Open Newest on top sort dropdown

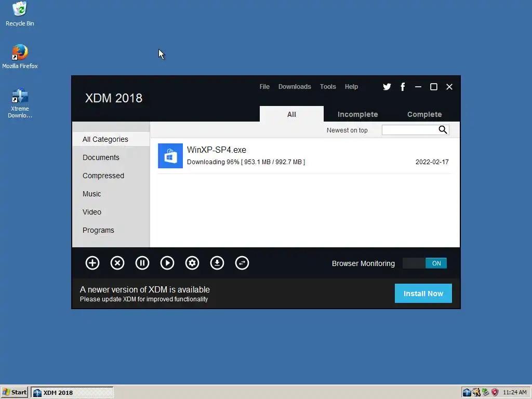pyautogui.click(x=347, y=130)
